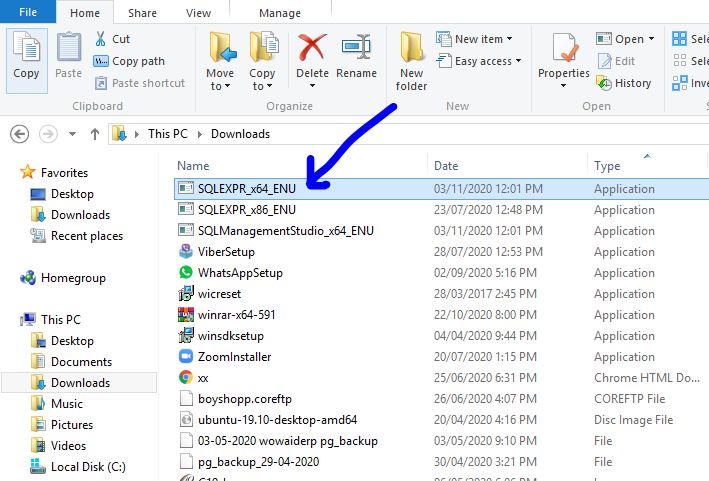Image resolution: width=709 pixels, height=481 pixels.
Task: Click the Up arrow navigation button
Action: [x=95, y=133]
